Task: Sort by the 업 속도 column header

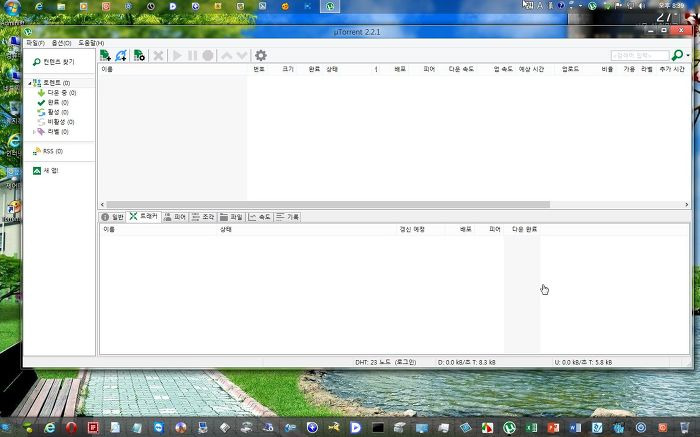Action: coord(503,69)
